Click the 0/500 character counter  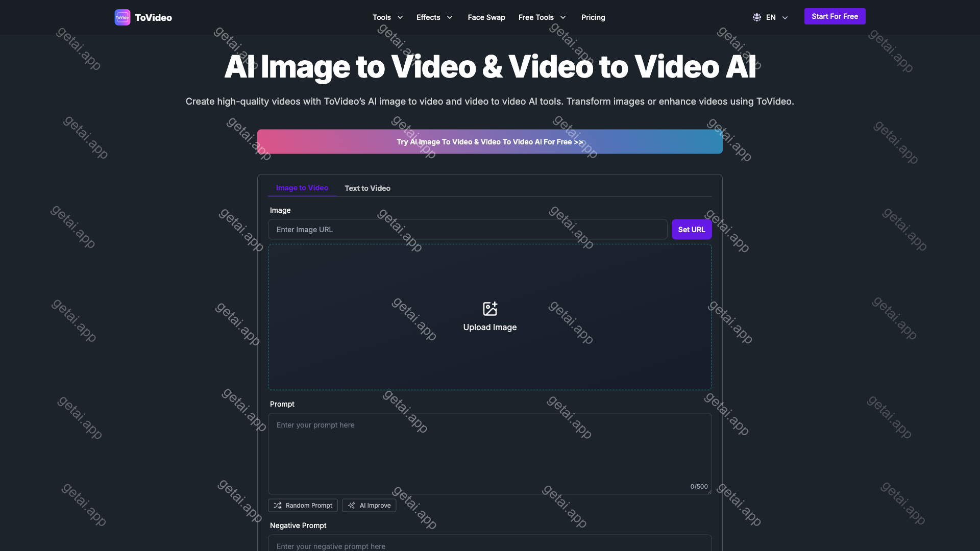point(699,486)
